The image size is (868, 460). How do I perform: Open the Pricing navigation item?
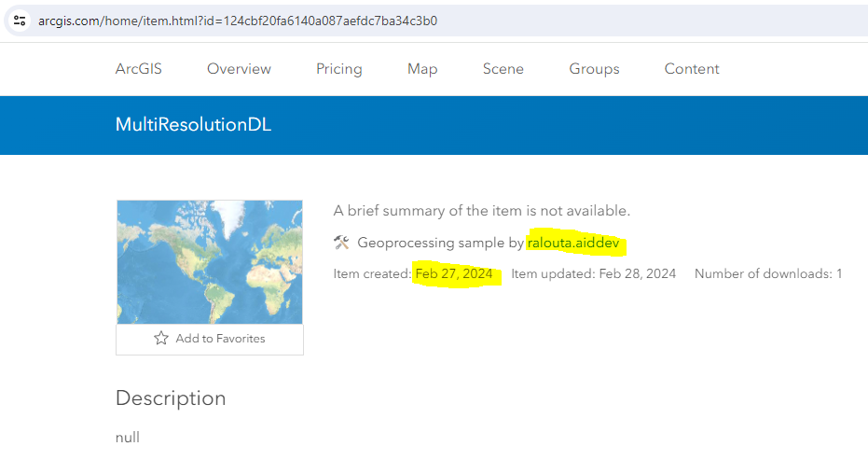point(339,69)
